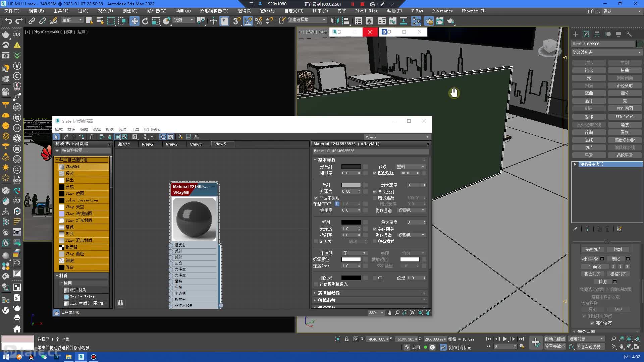Viewport: 644px width, 362px height.
Task: Pick material from object with eyedropper
Action: [x=66, y=137]
